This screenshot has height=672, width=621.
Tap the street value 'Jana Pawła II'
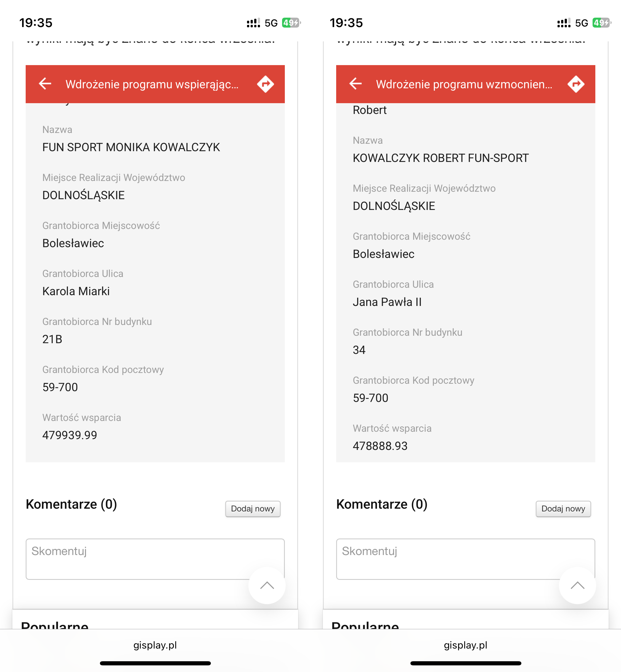click(387, 302)
